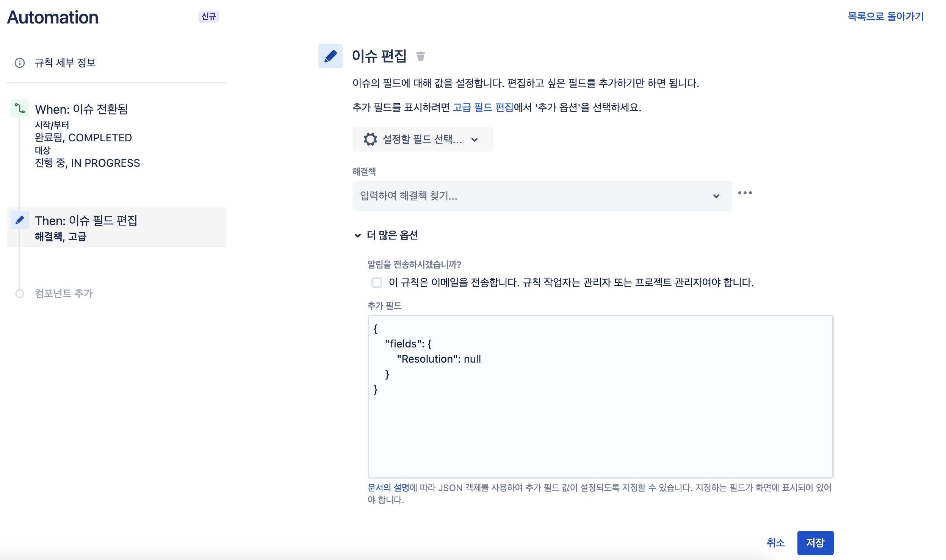This screenshot has width=946, height=560.
Task: Click the circle next to 컴포넌트 추가
Action: [20, 294]
